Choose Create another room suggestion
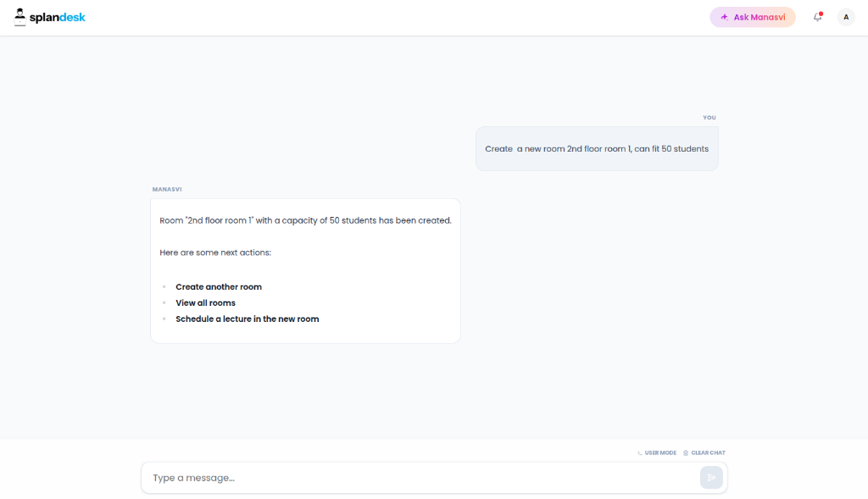 (219, 286)
